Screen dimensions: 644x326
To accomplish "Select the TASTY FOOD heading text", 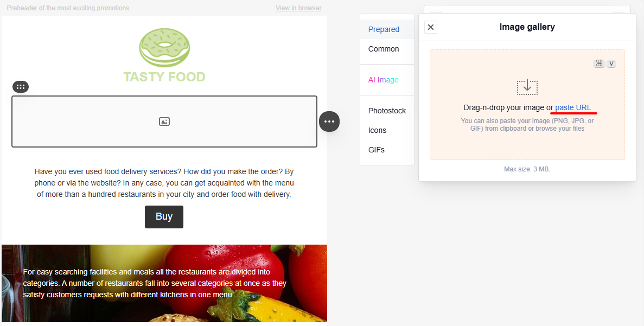I will [x=164, y=77].
